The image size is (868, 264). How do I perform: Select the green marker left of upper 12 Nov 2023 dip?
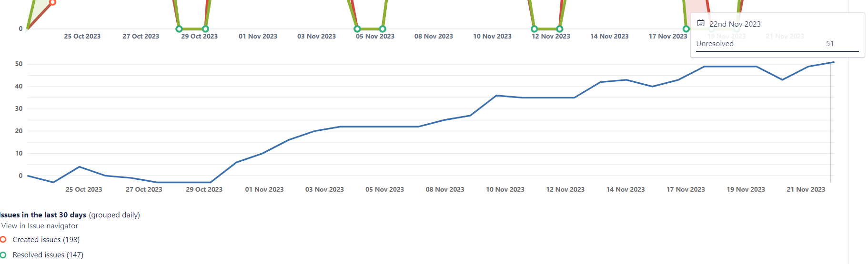(x=535, y=29)
